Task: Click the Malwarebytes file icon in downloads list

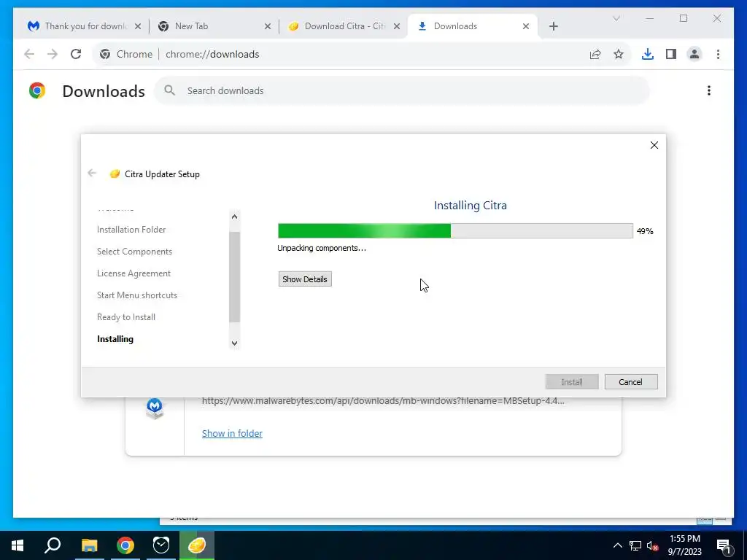Action: (x=155, y=408)
